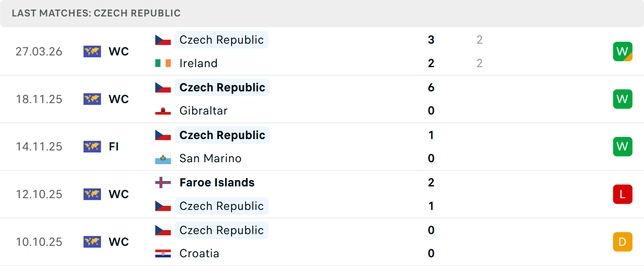Image resolution: width=644 pixels, height=266 pixels.
Task: Click the Croatia flag icon
Action: [x=163, y=254]
